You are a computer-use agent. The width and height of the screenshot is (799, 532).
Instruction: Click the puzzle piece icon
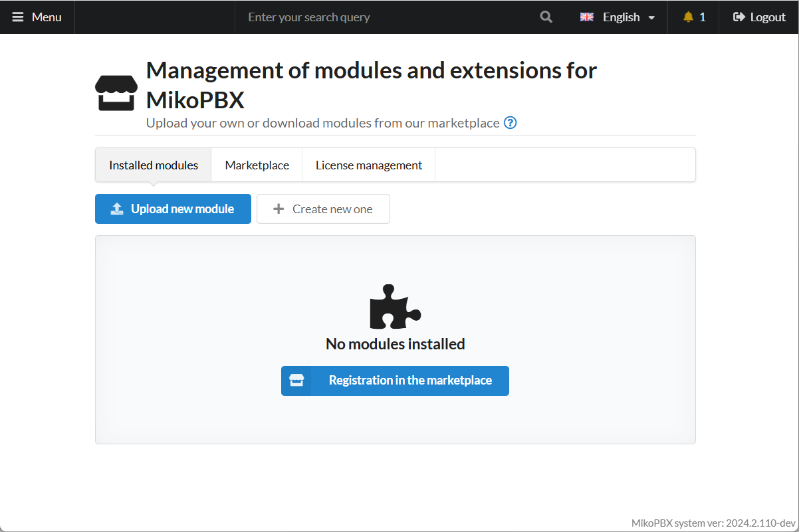[x=395, y=307]
